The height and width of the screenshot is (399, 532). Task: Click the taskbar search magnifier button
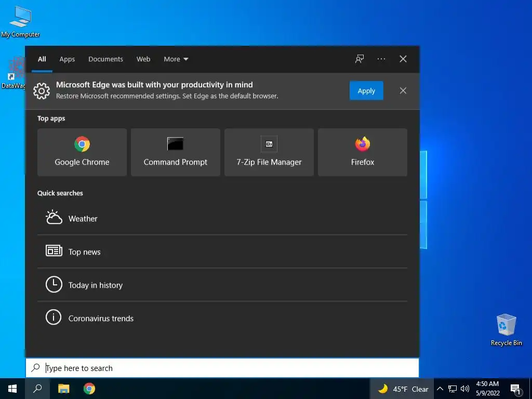(x=37, y=389)
